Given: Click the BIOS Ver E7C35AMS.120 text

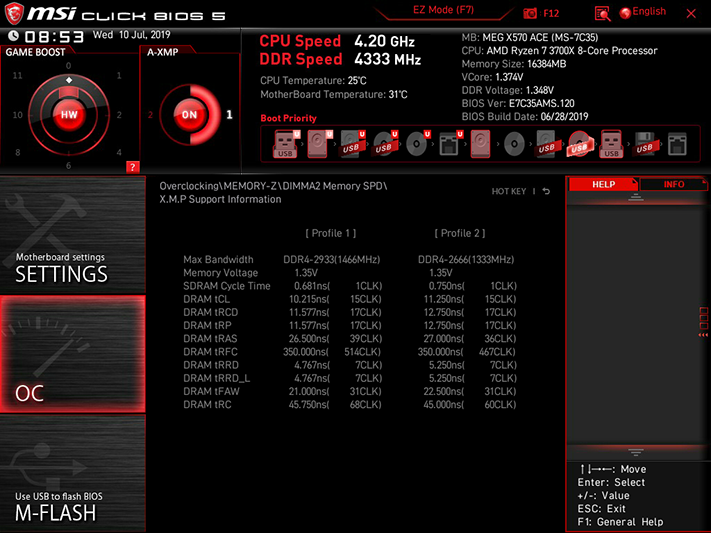Looking at the screenshot, I should point(518,103).
